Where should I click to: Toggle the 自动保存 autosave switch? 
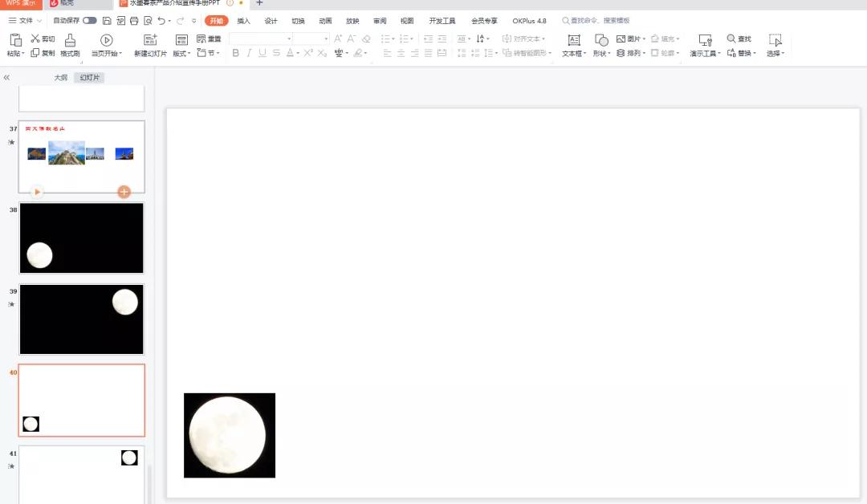89,20
